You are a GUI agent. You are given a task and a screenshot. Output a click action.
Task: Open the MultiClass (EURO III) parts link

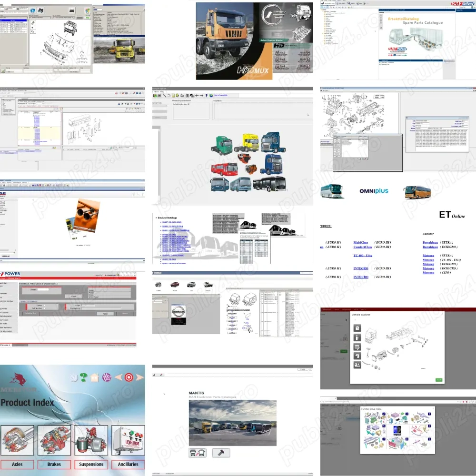coord(361,242)
